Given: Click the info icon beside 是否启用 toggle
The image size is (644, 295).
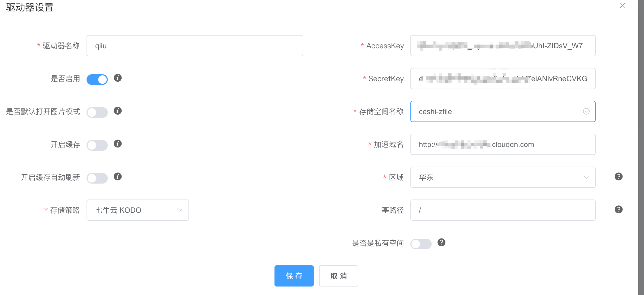Looking at the screenshot, I should click(x=118, y=78).
